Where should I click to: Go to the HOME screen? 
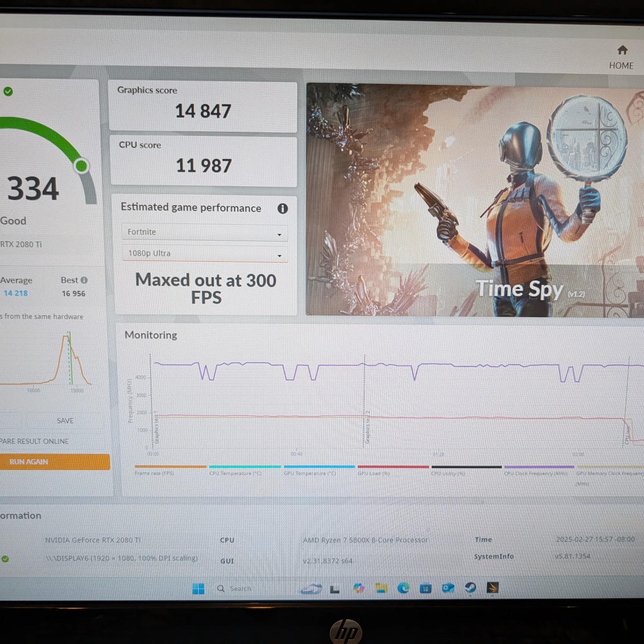pyautogui.click(x=622, y=57)
